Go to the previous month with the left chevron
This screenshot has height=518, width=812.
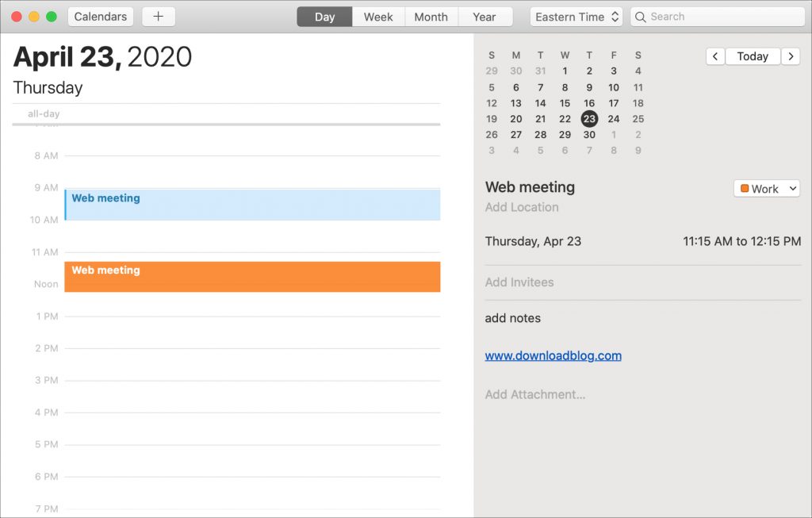click(x=714, y=56)
